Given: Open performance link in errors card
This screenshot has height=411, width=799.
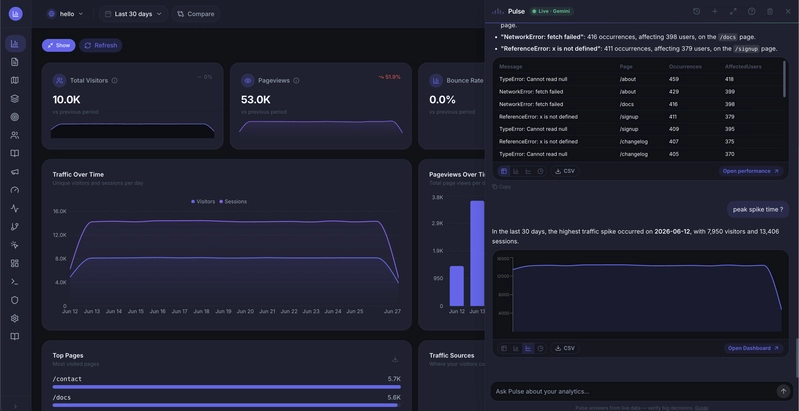Looking at the screenshot, I should [751, 171].
